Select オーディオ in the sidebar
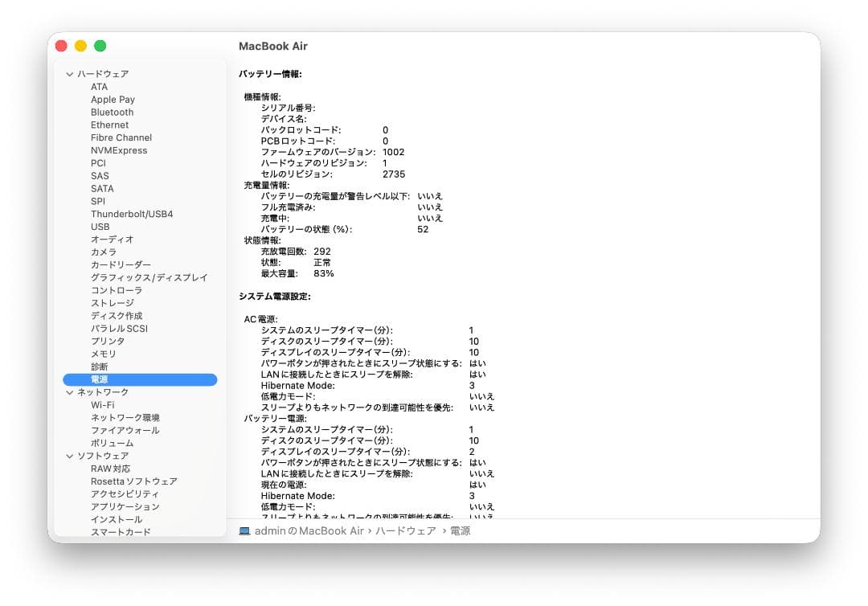Viewport: 868px width, 606px height. click(x=113, y=240)
